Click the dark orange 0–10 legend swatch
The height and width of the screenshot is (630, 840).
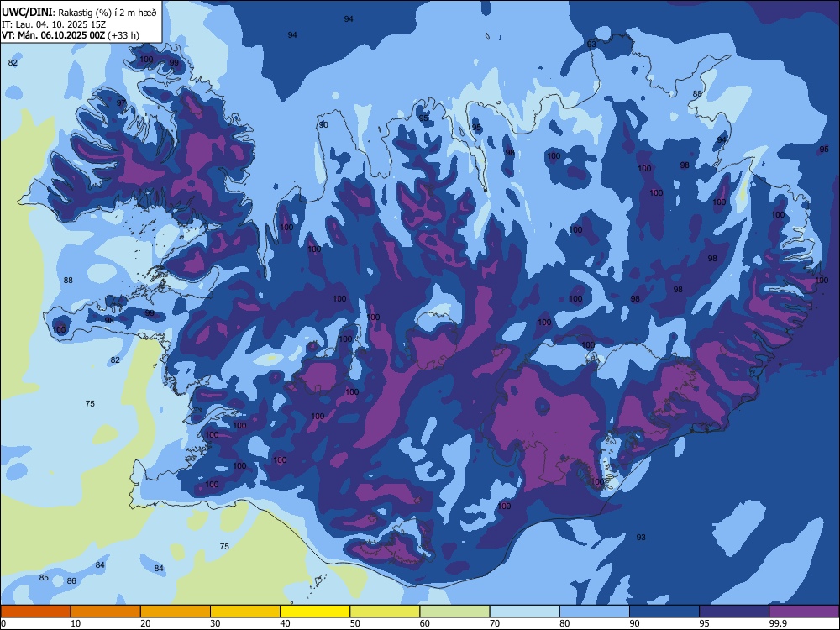coord(36,612)
